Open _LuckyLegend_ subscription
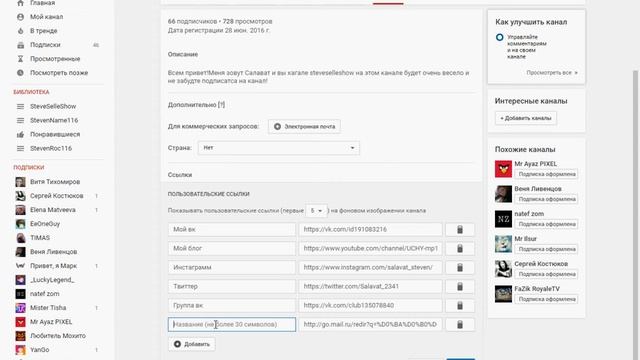The image size is (640, 360). pos(52,280)
